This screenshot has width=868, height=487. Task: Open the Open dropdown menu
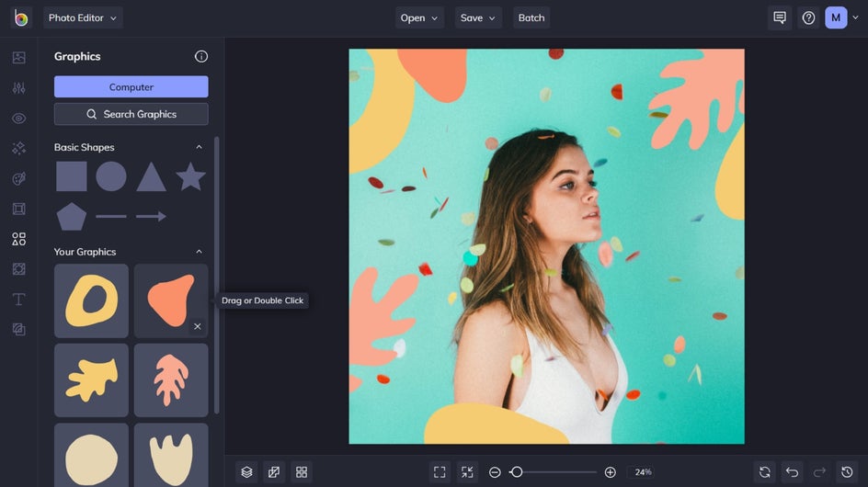tap(419, 17)
